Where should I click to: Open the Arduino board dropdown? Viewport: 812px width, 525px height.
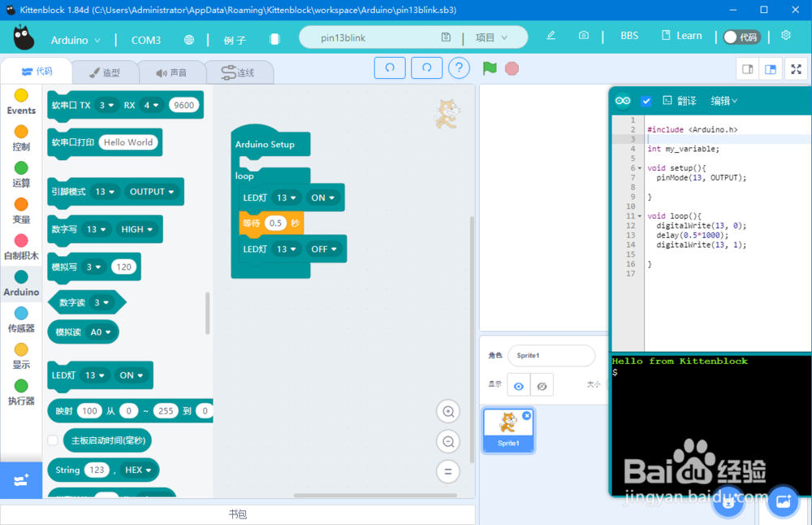click(75, 40)
